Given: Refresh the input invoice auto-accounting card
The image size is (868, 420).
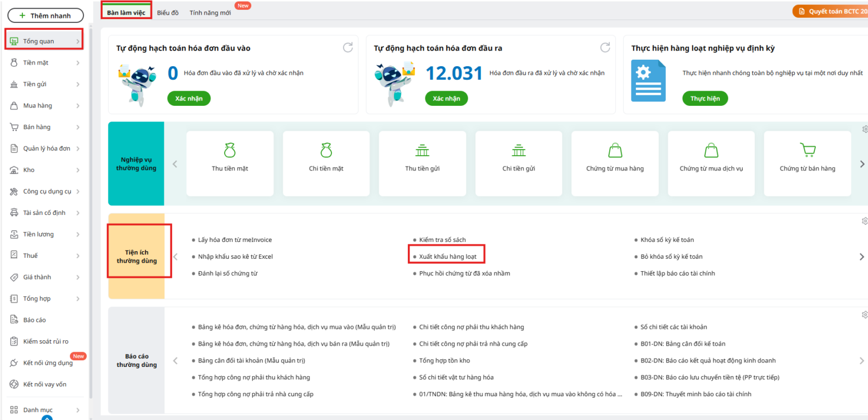Looking at the screenshot, I should [x=348, y=48].
